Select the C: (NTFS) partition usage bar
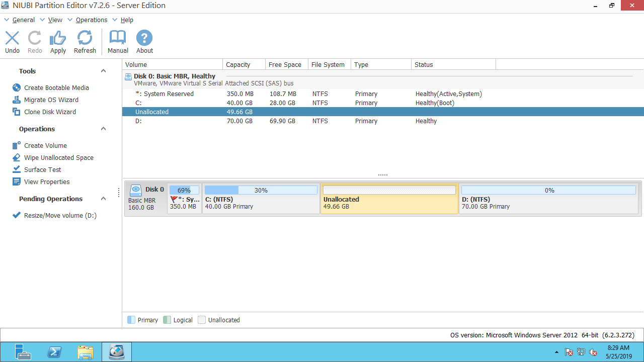 261,190
